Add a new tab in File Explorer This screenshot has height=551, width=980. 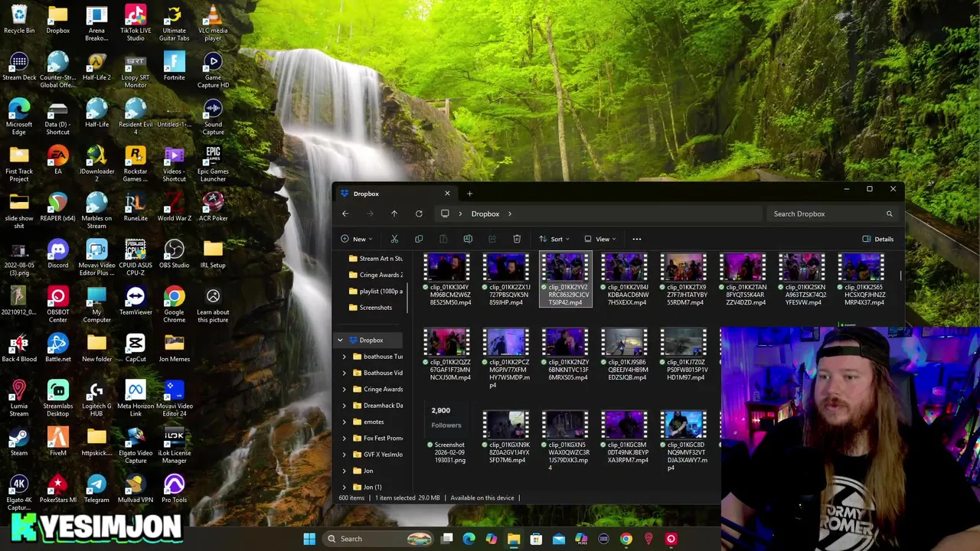[x=469, y=194]
